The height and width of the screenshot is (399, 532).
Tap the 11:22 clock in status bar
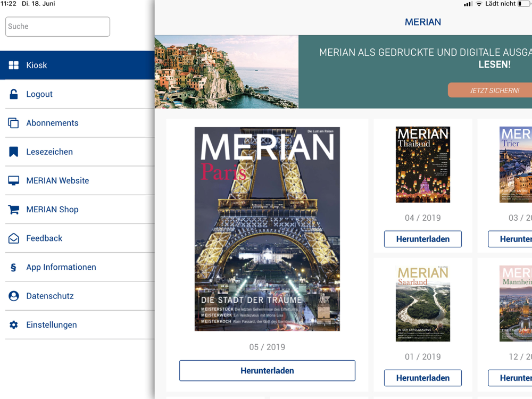(x=9, y=4)
